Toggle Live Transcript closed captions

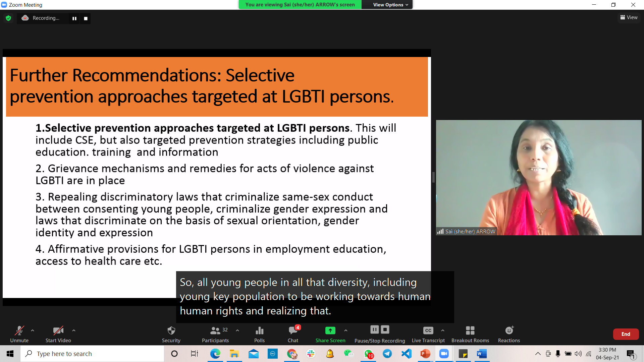point(428,334)
